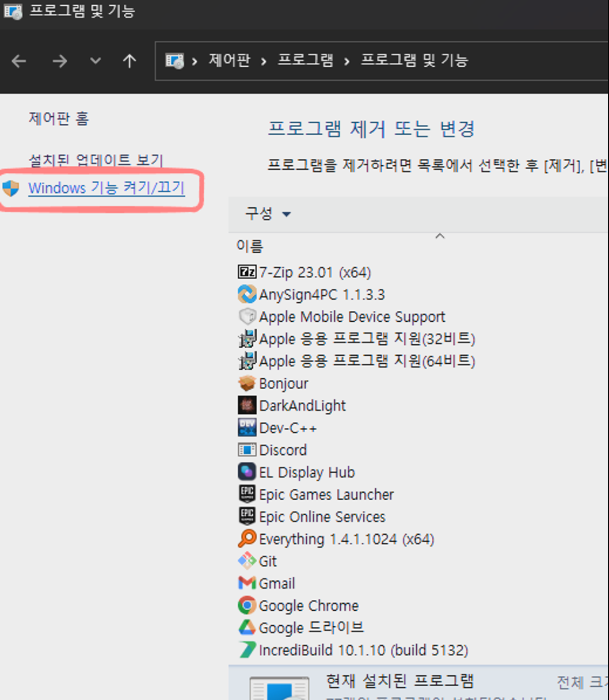Click the control panel icon in address bar
This screenshot has height=700, width=609.
(x=174, y=60)
